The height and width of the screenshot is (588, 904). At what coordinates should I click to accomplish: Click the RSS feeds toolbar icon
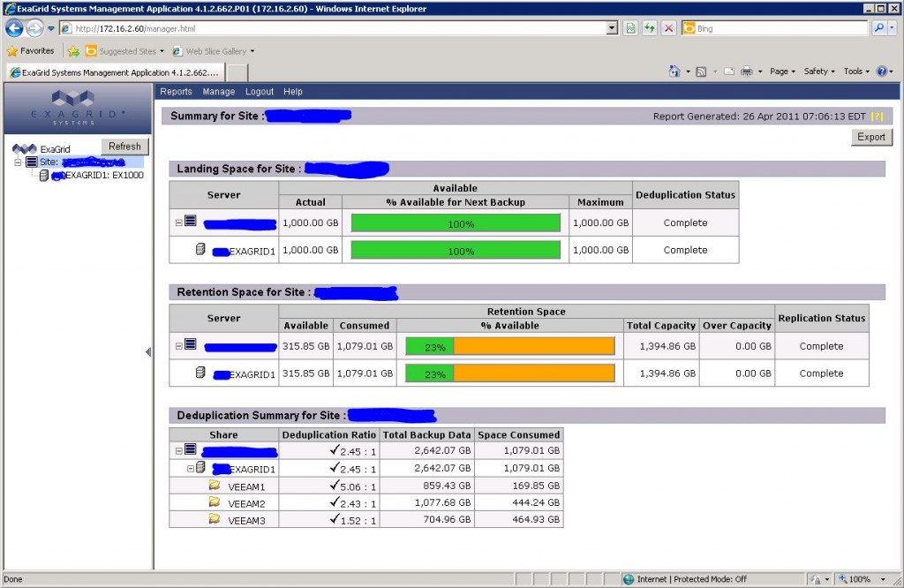[x=701, y=72]
